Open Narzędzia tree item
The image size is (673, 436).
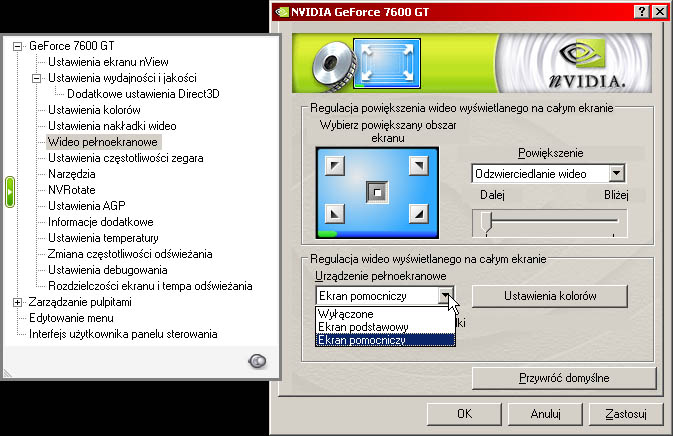coord(72,174)
